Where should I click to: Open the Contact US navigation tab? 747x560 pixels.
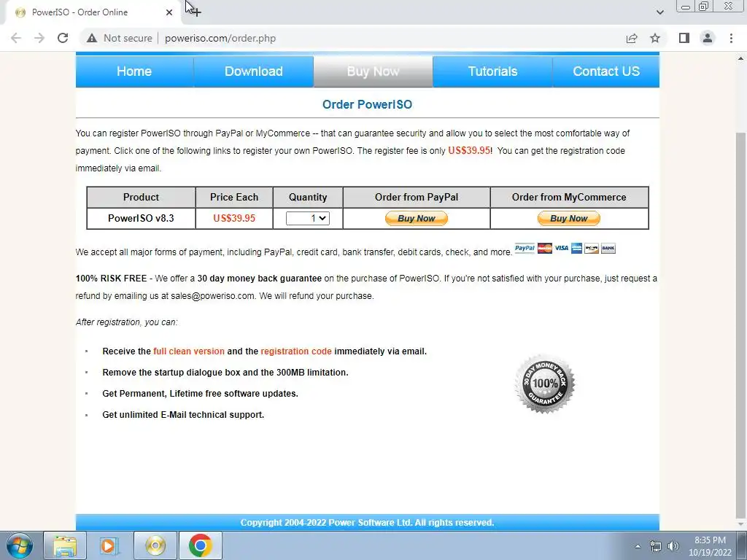pyautogui.click(x=606, y=71)
